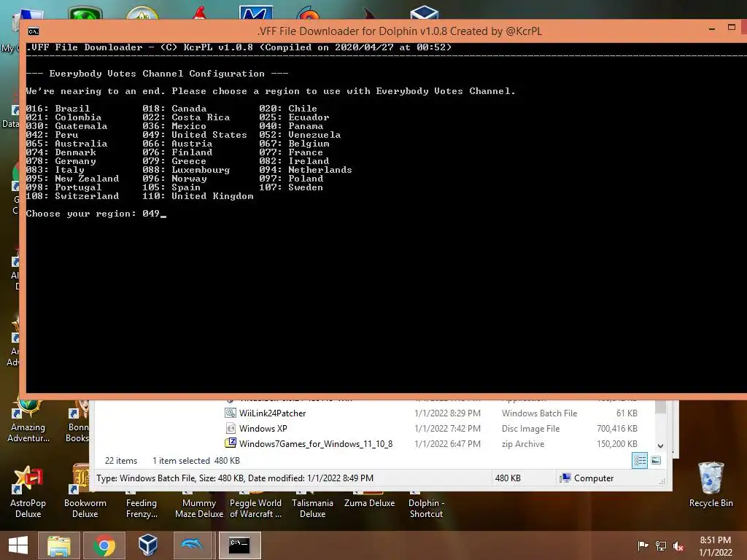
Task: Select Windows XP disc image in Explorer
Action: pyautogui.click(x=263, y=429)
